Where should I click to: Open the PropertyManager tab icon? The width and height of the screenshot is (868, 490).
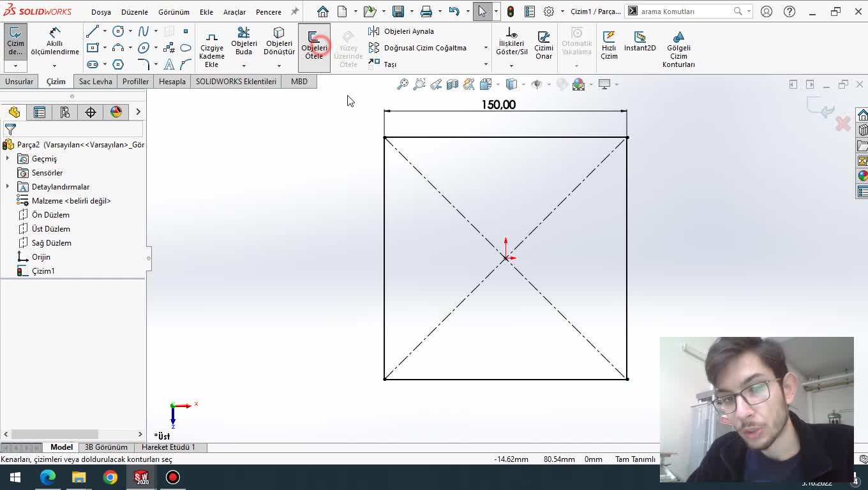[x=40, y=112]
